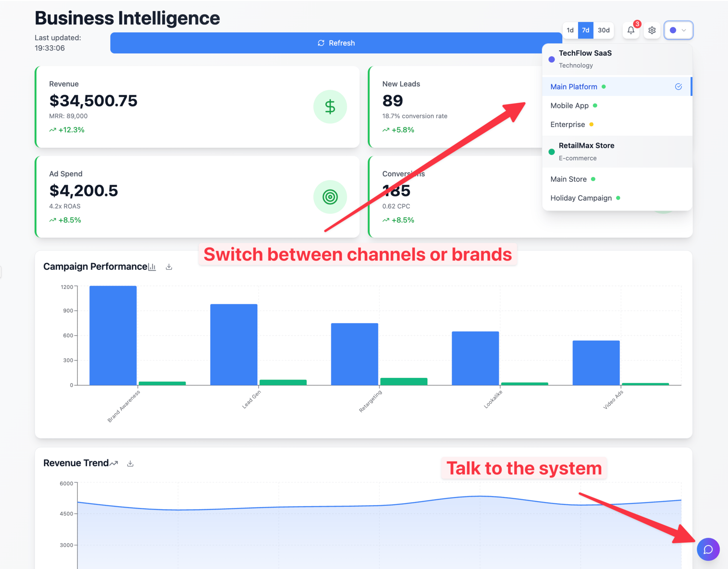Download the Revenue Trend chart
The height and width of the screenshot is (569, 728).
(x=130, y=463)
